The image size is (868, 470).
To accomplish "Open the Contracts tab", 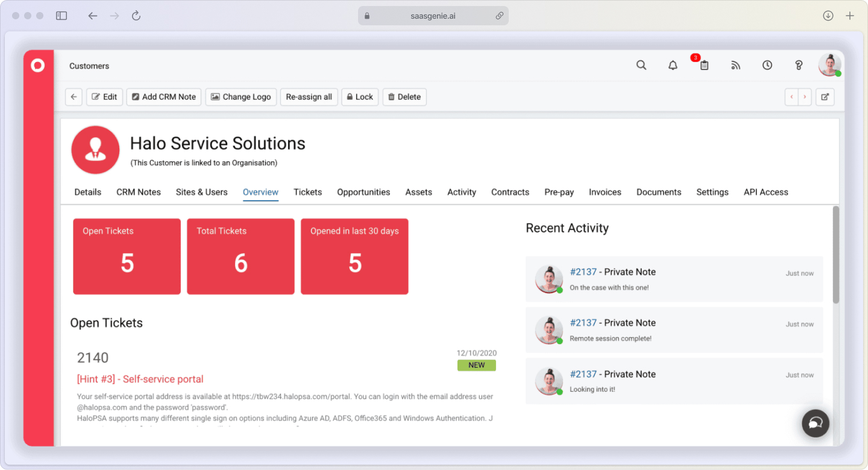I will [510, 192].
